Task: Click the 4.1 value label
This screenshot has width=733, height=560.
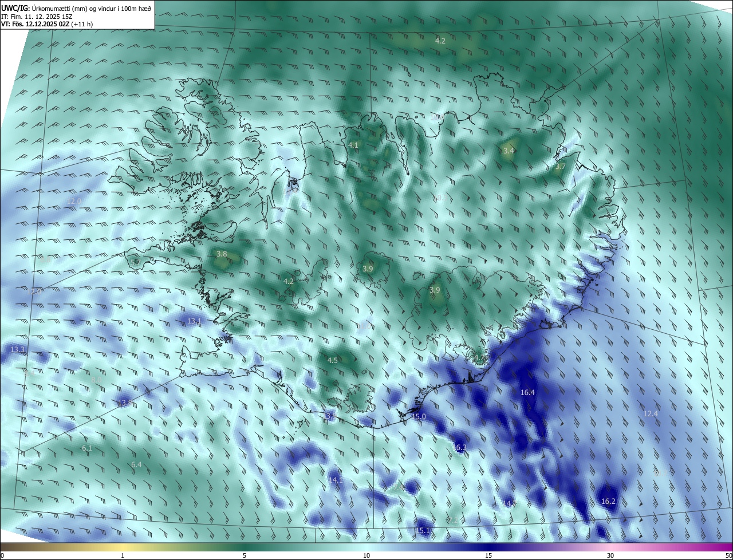Action: [x=353, y=145]
